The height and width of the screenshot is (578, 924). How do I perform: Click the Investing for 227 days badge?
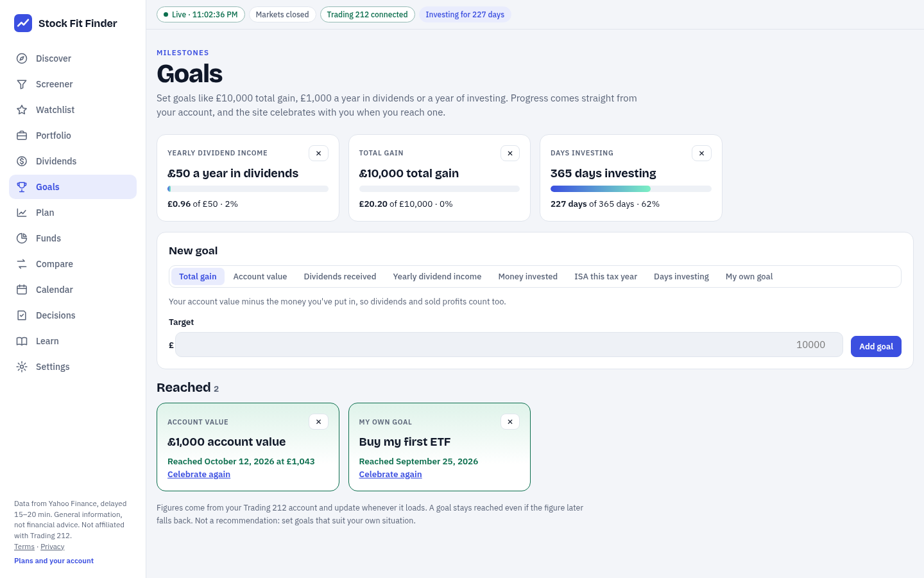(465, 15)
